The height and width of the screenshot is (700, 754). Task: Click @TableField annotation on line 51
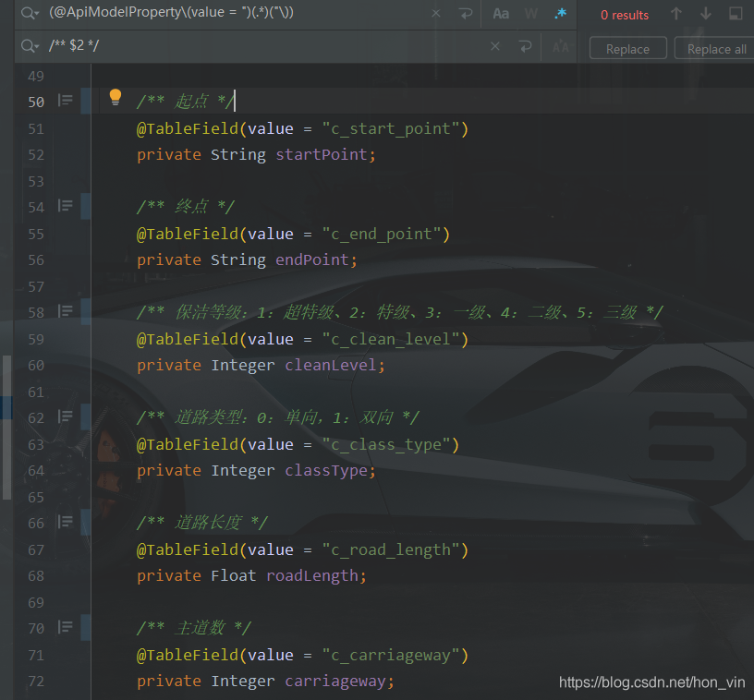click(188, 128)
